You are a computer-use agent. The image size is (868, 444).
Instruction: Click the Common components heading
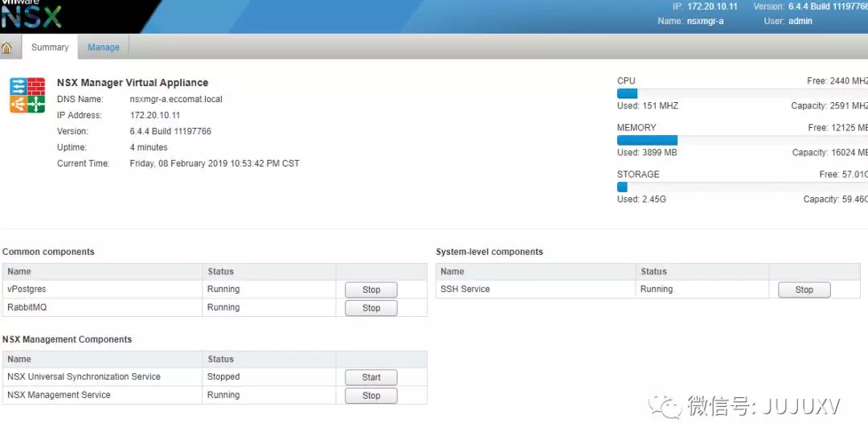[x=48, y=252]
